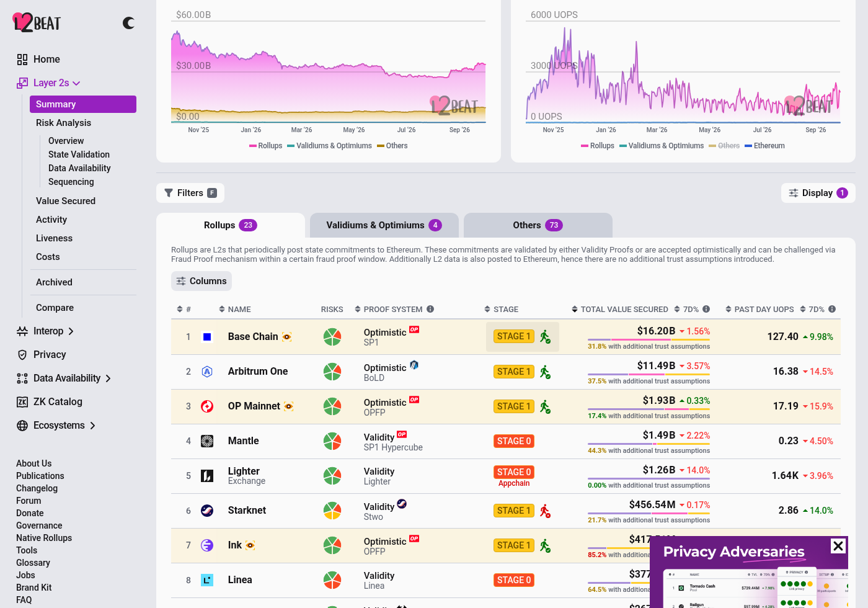Click Ink project logo
The image size is (868, 608).
207,545
